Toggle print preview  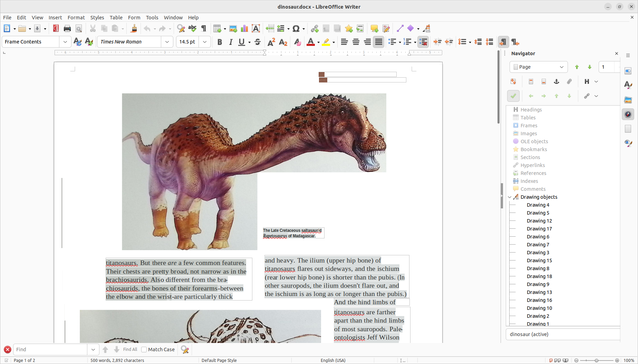[x=79, y=29]
